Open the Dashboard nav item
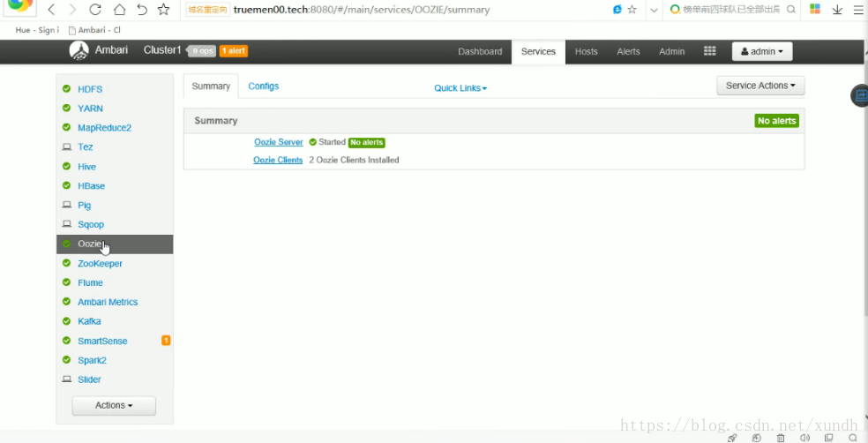The image size is (868, 443). [480, 51]
